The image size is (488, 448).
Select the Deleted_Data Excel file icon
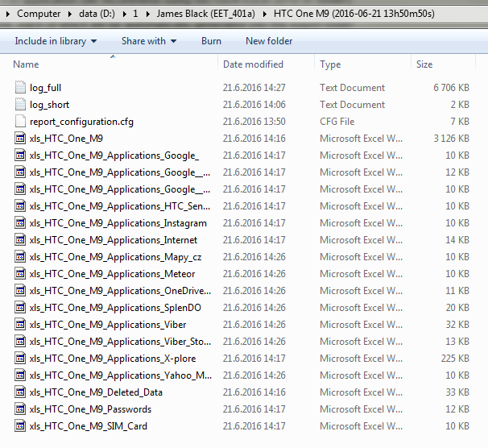tap(21, 392)
